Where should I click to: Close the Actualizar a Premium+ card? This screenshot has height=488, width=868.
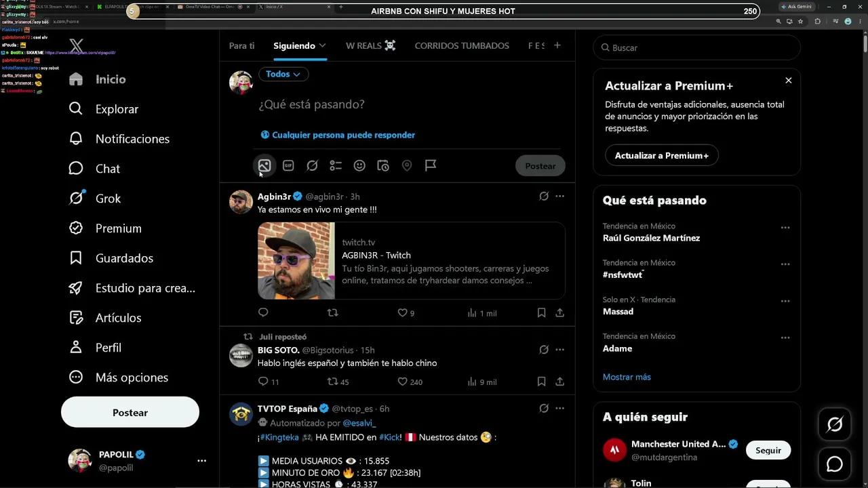789,81
